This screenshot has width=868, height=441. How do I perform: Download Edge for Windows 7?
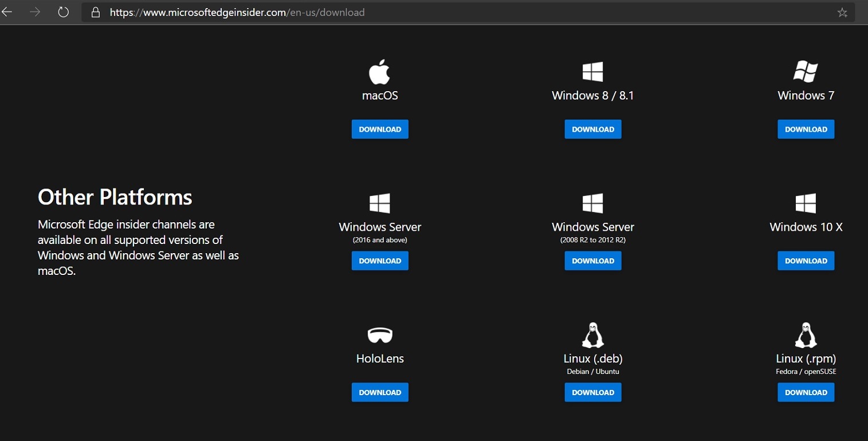806,129
